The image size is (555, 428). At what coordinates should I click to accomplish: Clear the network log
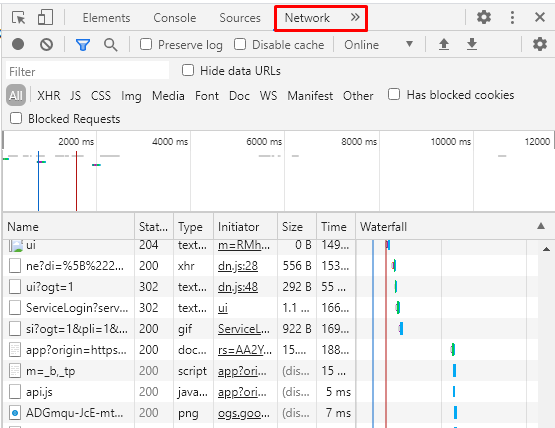pyautogui.click(x=46, y=45)
